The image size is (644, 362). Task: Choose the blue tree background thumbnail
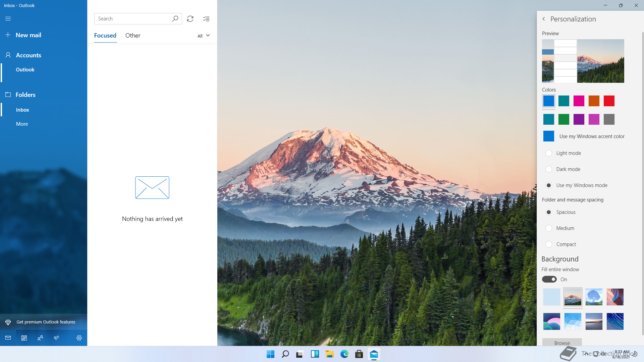pyautogui.click(x=594, y=297)
